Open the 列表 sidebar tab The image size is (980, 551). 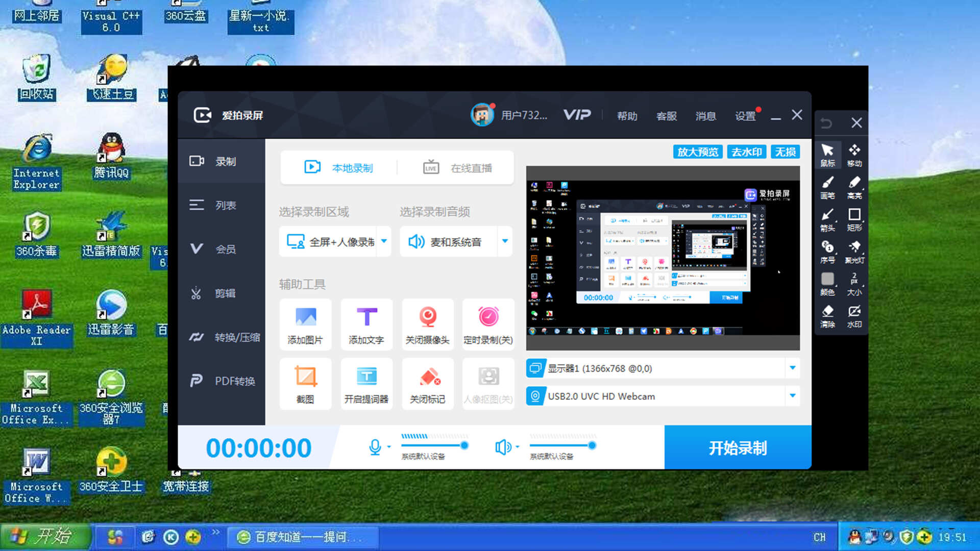click(x=222, y=205)
